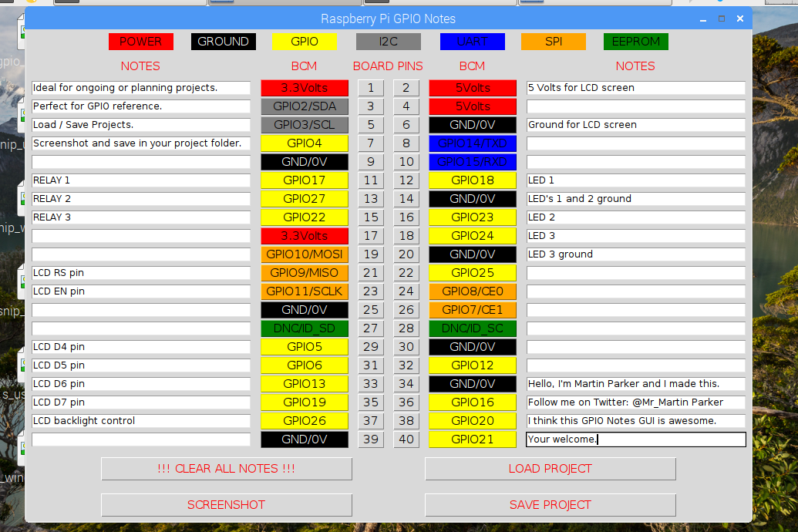This screenshot has width=798, height=532.
Task: Select the GPIO3/SCL pin label
Action: (305, 125)
